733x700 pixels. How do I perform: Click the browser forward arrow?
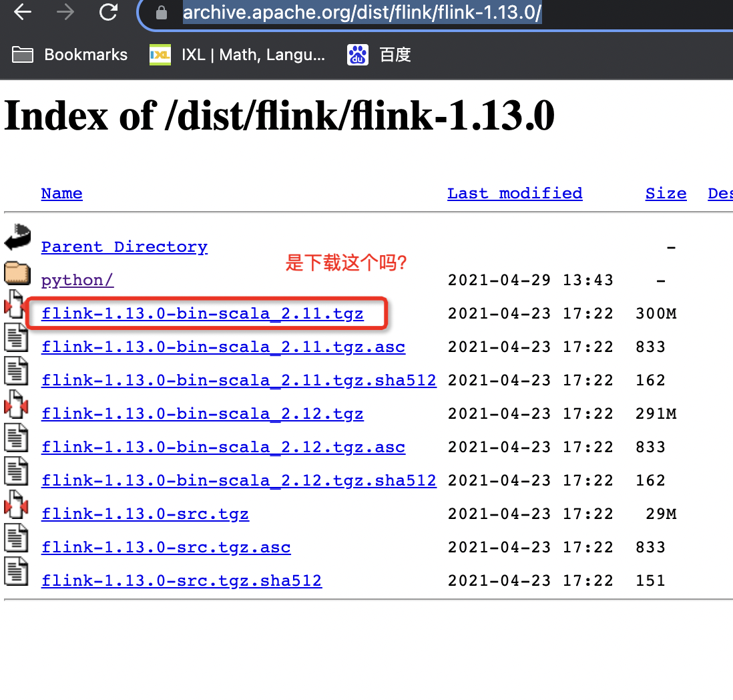coord(65,12)
